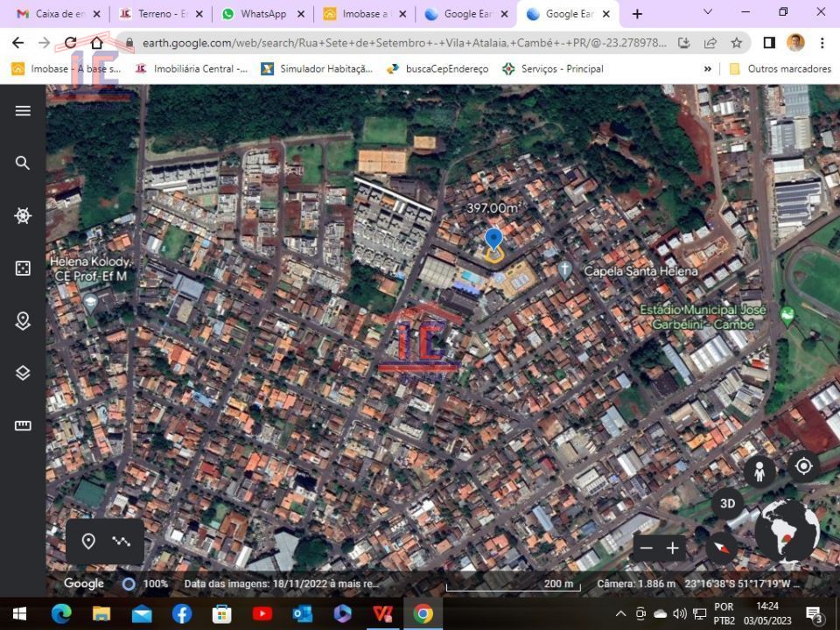Click the I'm Feeling Lucky dice icon
This screenshot has width=840, height=630.
coord(23,268)
